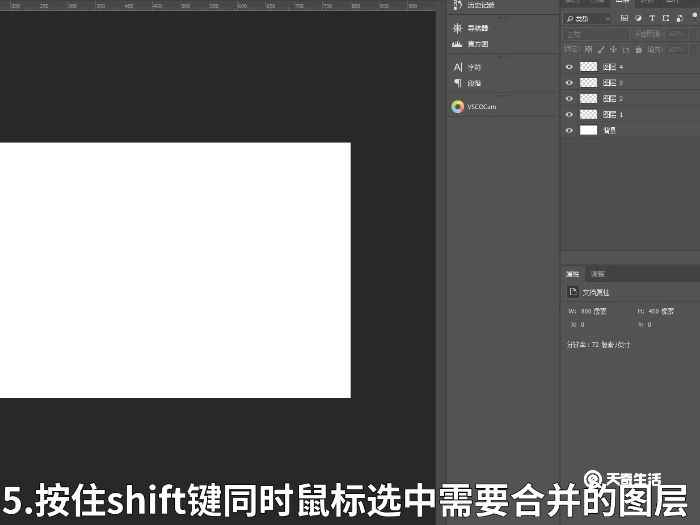Filter layers by adjustment layers icon
This screenshot has height=525, width=700.
point(638,18)
